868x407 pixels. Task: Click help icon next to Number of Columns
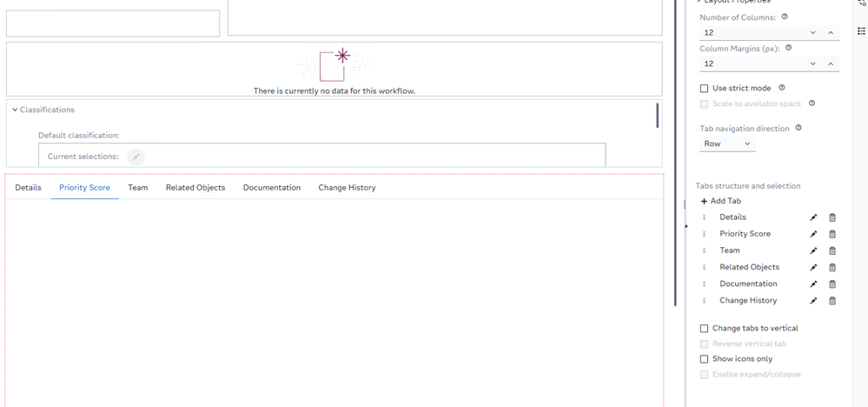pos(785,17)
